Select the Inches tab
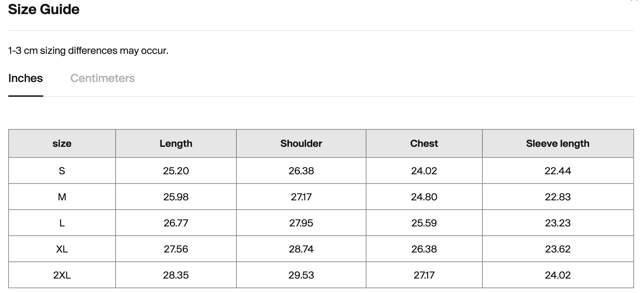Viewport: 644px width, 293px height. (x=25, y=78)
